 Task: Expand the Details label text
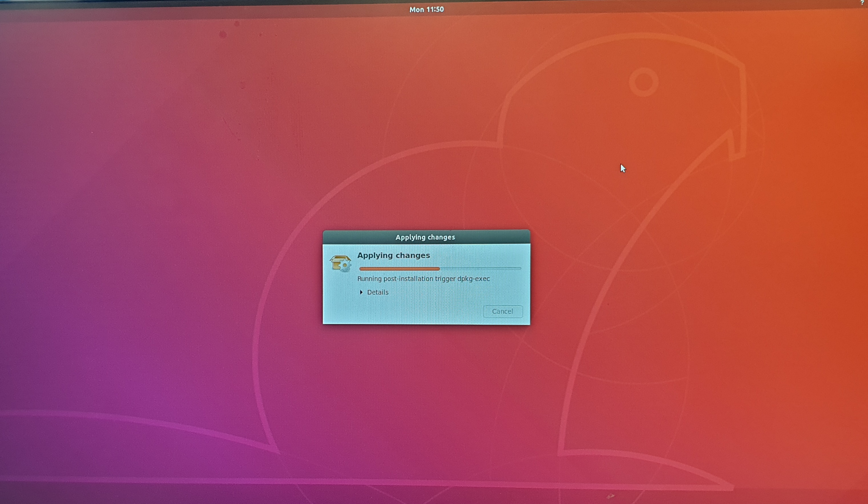[378, 292]
